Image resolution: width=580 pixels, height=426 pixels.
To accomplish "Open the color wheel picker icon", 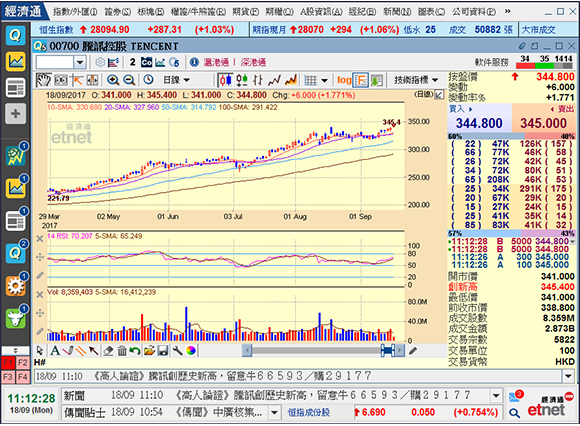I will click(x=191, y=350).
